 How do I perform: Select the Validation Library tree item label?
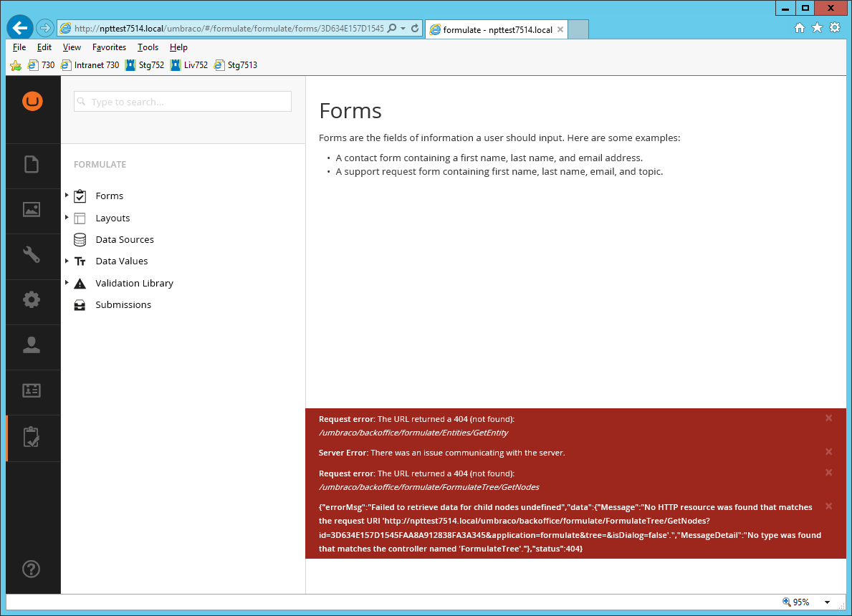134,283
